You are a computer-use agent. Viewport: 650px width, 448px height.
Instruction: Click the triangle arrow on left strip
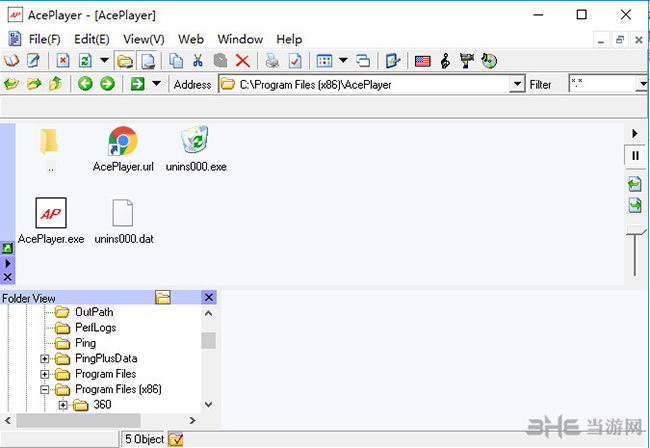pos(7,263)
